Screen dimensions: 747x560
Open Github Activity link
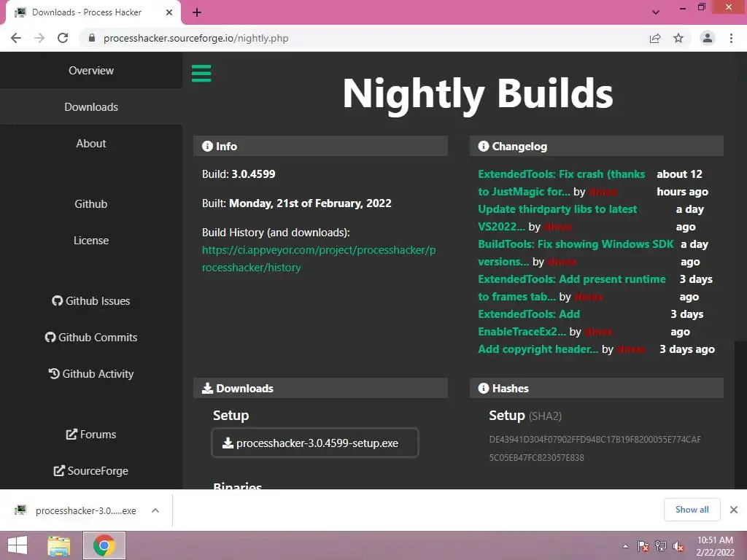click(91, 374)
